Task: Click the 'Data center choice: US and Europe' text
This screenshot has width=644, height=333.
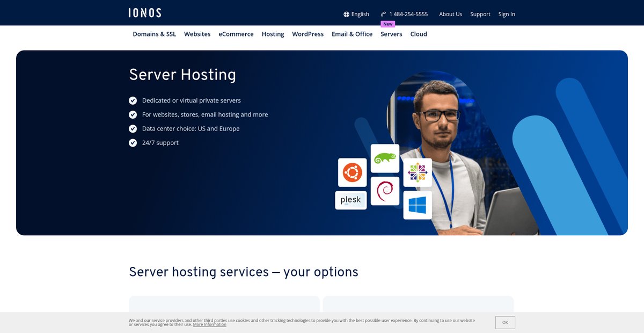Action: tap(191, 129)
